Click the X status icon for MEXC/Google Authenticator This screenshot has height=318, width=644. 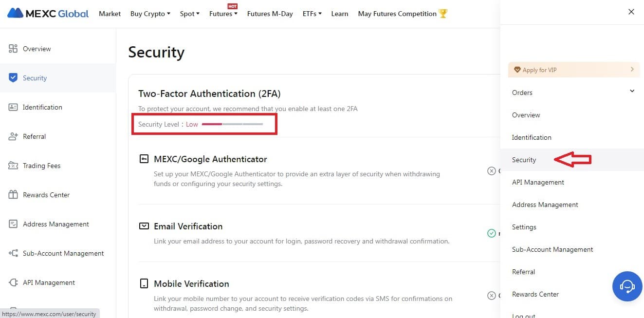(492, 171)
